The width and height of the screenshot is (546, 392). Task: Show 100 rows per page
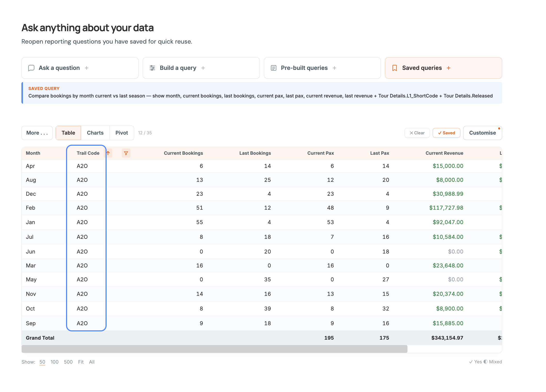point(54,362)
